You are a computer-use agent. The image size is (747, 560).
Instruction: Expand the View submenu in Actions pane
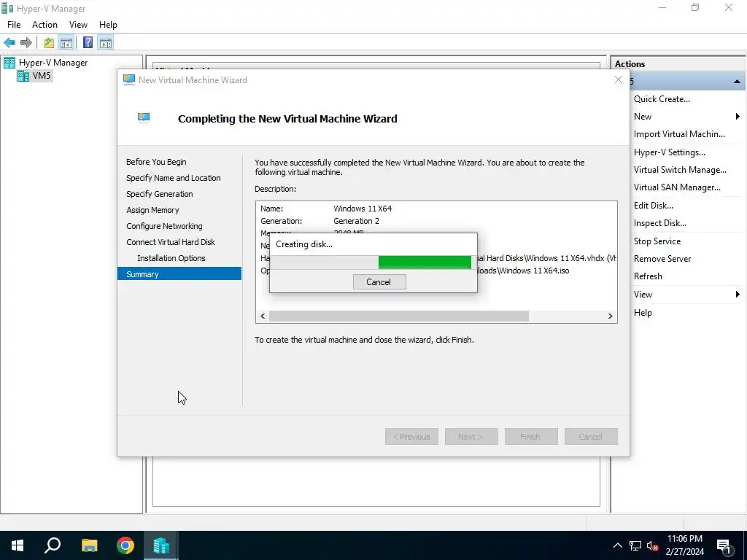click(x=737, y=295)
